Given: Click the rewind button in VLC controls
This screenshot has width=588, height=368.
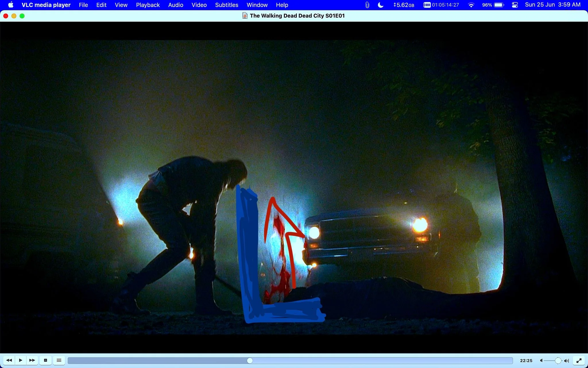Looking at the screenshot, I should (x=9, y=360).
